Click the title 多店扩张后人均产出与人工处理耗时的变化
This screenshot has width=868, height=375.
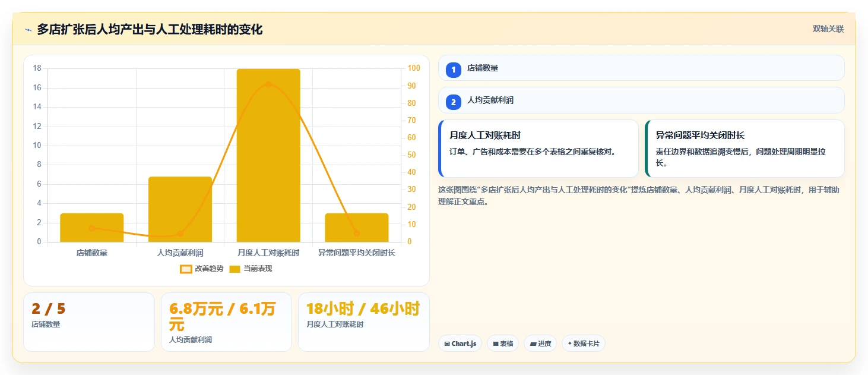coord(150,29)
